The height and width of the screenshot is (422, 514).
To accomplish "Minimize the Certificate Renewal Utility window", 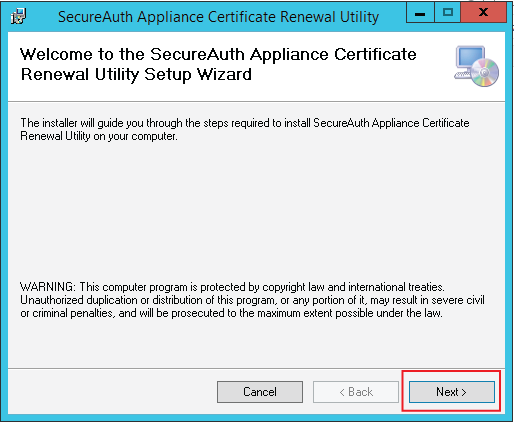I will tap(420, 13).
